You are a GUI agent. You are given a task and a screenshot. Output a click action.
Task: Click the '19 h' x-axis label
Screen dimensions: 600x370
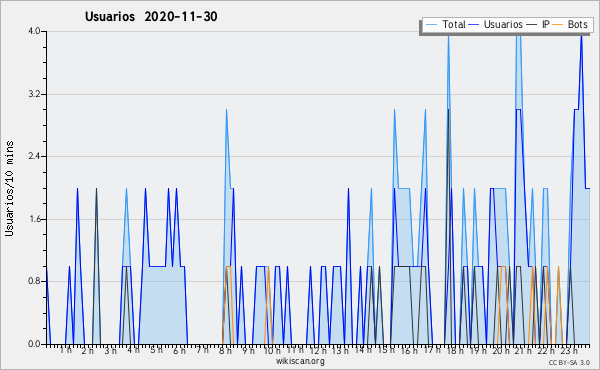click(x=478, y=350)
